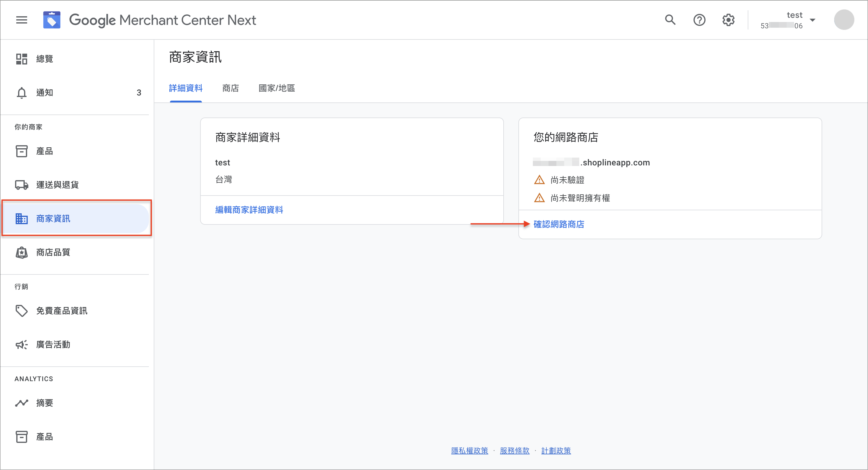
Task: Click the 免費產品資訊 tag icon
Action: (x=22, y=311)
